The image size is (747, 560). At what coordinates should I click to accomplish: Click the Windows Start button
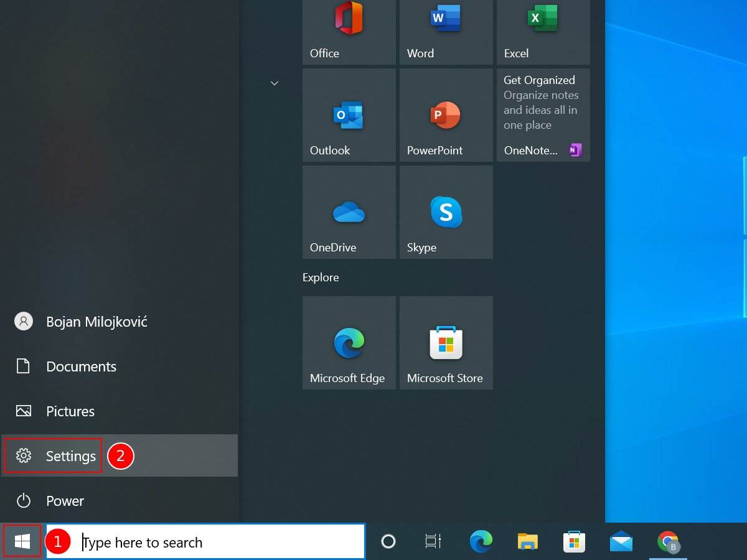pos(22,542)
